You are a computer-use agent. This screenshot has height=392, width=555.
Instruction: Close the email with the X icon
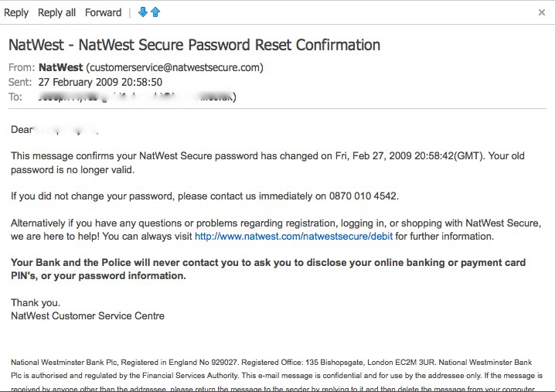point(542,12)
